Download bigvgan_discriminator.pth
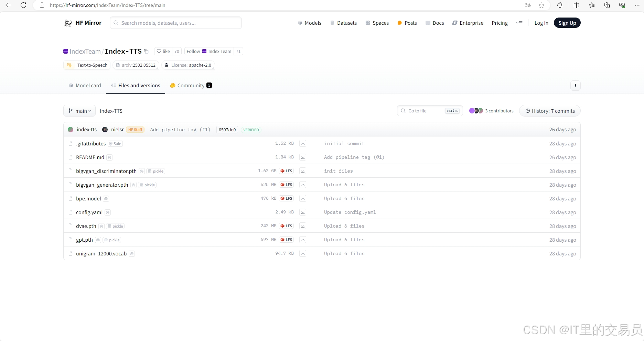Image resolution: width=644 pixels, height=341 pixels. coord(303,171)
